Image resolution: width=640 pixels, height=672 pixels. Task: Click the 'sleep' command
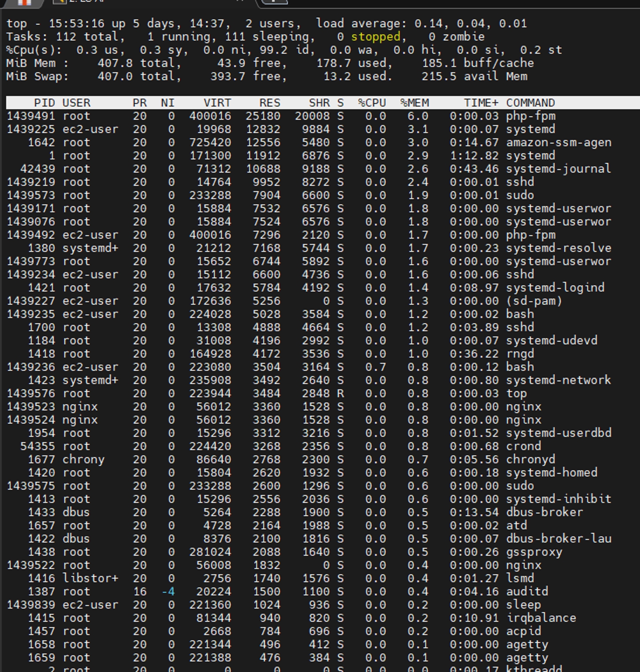pos(523,605)
